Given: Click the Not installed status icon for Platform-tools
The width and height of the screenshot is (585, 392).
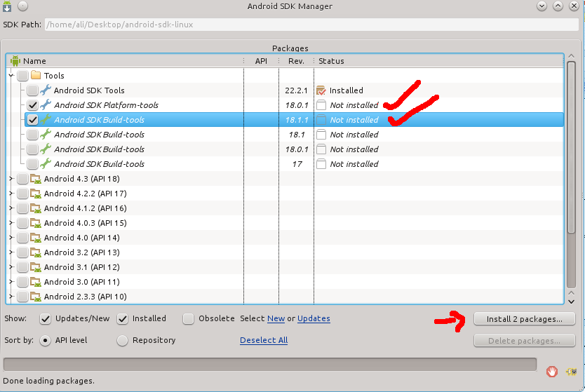Looking at the screenshot, I should [321, 104].
